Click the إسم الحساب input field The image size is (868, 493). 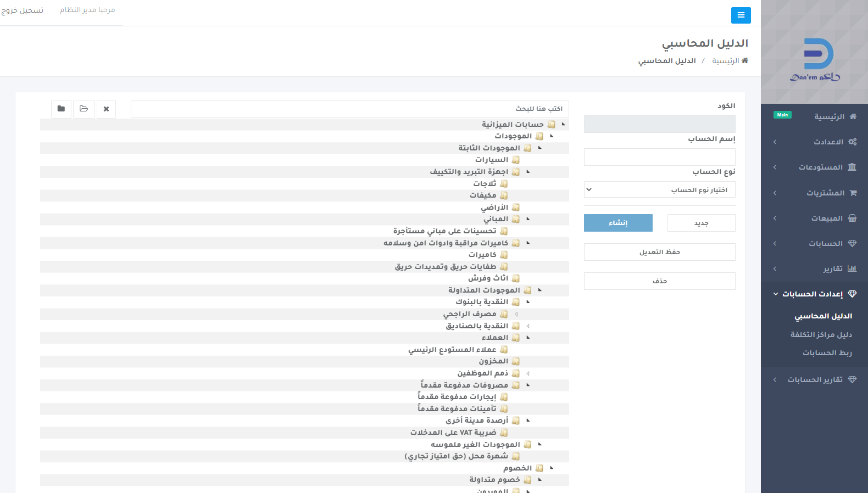click(x=659, y=157)
